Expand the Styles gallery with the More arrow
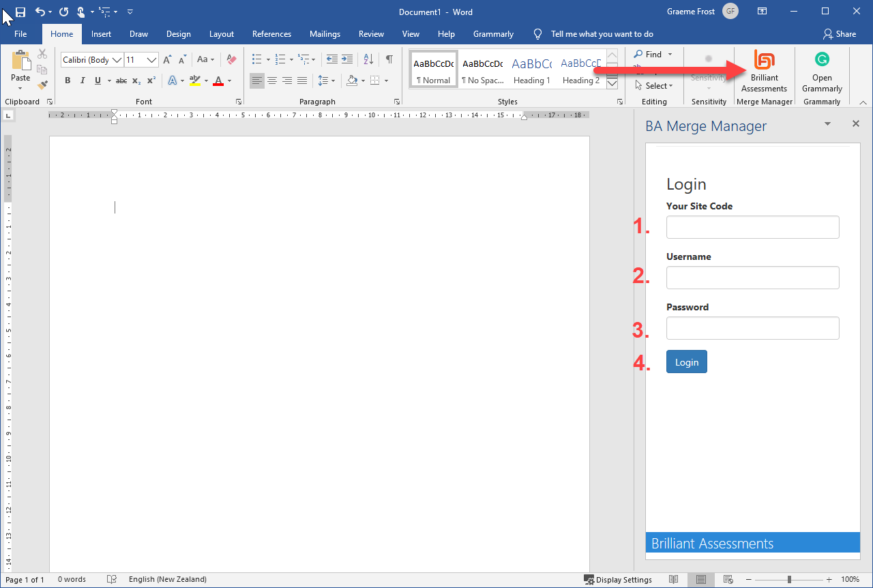This screenshot has height=588, width=873. coord(612,82)
